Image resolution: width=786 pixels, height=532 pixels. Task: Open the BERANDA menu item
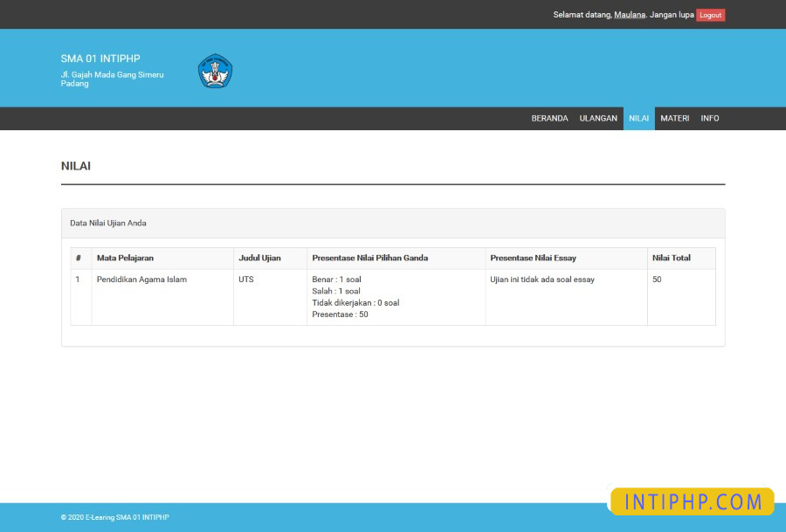click(x=549, y=118)
